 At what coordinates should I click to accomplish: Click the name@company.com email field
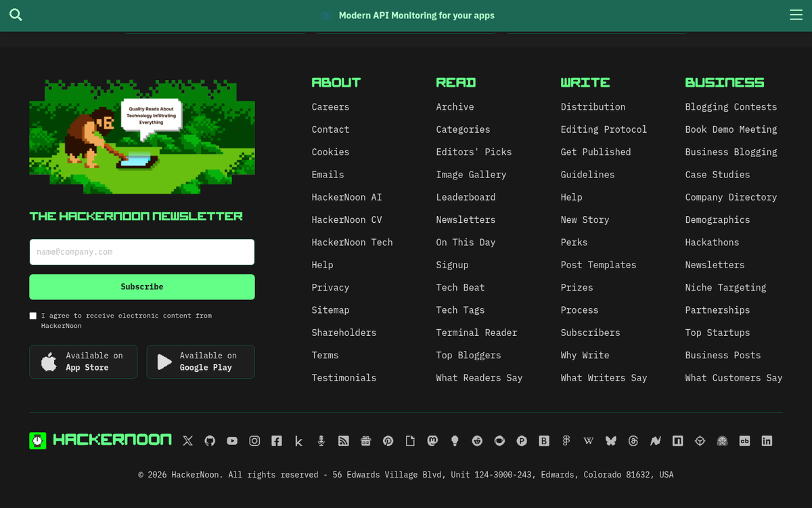click(x=141, y=251)
